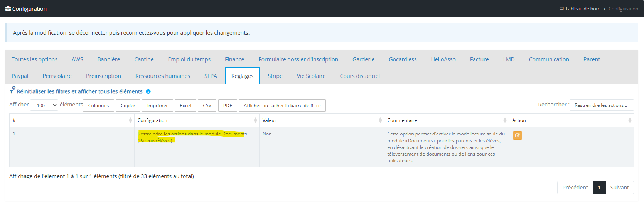
Task: Click the blue info icon beside reset link
Action: 148,91
